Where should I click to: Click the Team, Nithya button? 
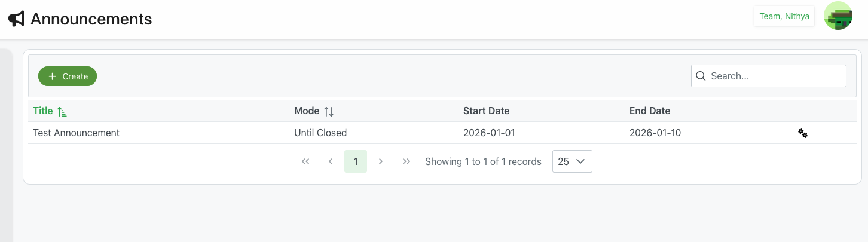click(x=784, y=16)
